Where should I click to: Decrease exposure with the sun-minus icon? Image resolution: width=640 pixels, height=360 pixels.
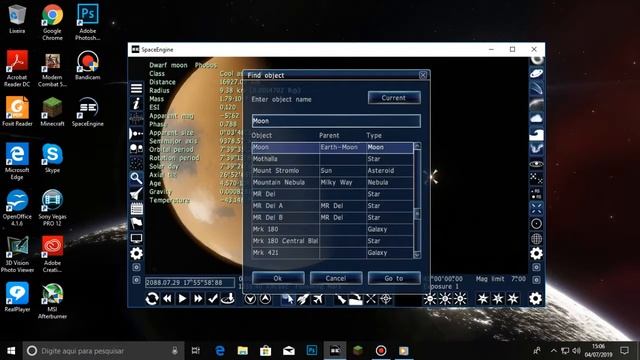pos(429,299)
